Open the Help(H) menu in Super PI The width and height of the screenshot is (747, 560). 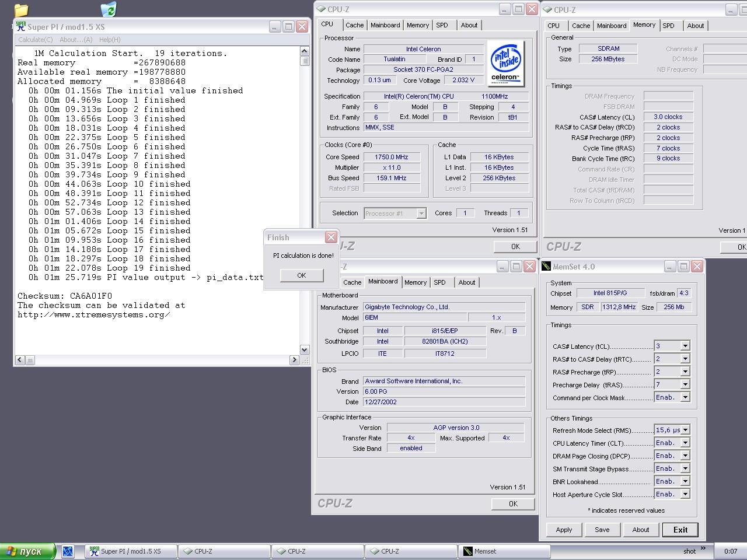[x=110, y=40]
